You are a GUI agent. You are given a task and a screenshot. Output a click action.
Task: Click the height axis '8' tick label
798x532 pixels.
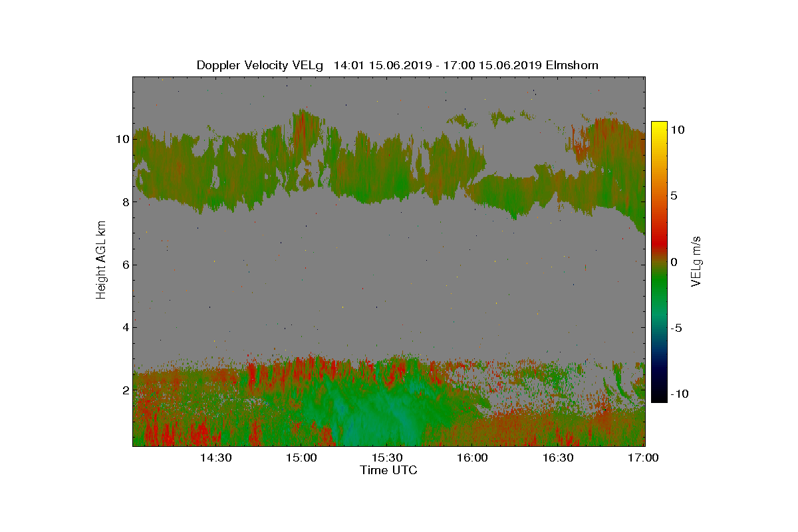124,201
